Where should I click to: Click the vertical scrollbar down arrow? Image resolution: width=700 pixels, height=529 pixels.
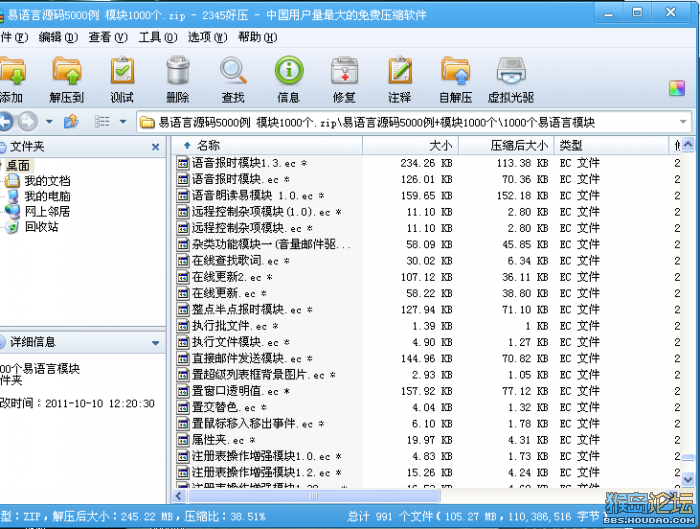coord(688,479)
